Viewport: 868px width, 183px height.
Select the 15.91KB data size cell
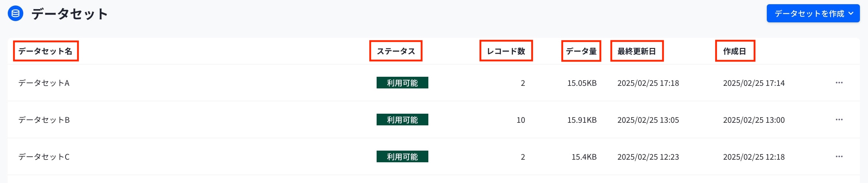tap(582, 120)
